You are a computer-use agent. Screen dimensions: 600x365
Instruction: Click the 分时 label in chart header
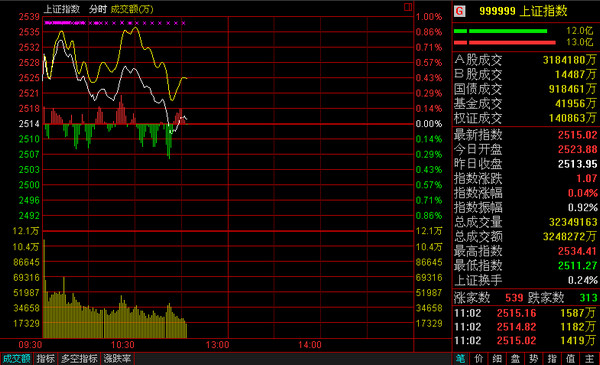98,9
